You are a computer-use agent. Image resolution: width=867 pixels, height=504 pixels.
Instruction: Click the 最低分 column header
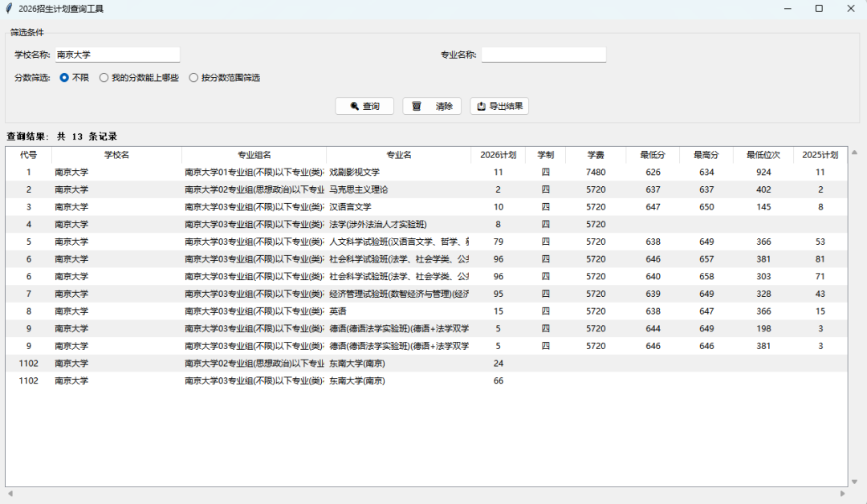tap(653, 155)
